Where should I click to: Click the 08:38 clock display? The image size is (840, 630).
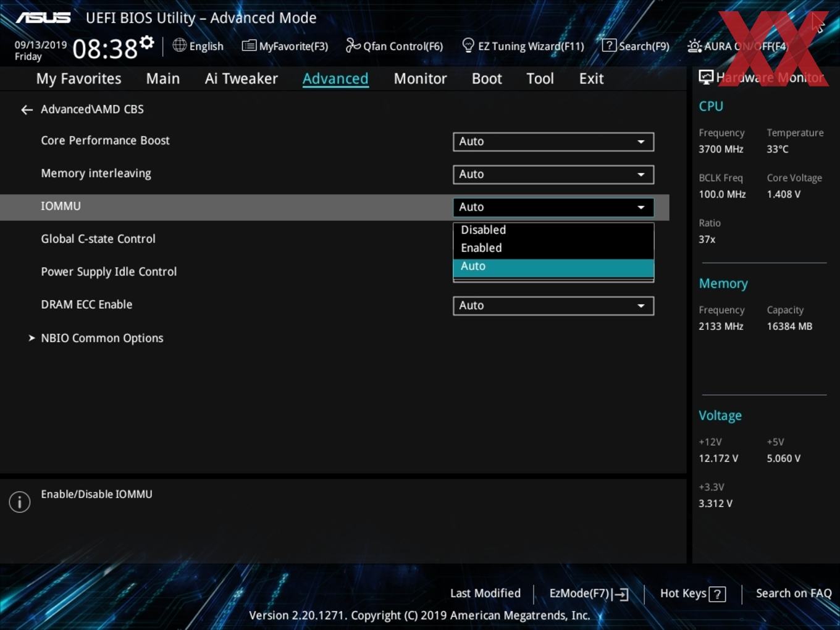point(105,49)
